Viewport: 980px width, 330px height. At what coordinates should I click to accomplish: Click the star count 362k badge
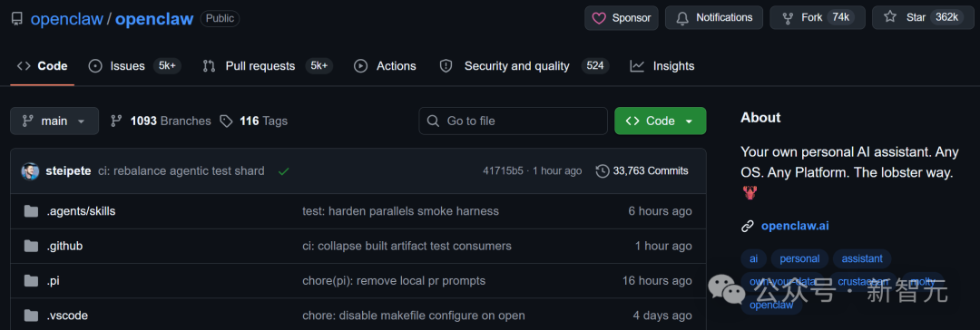(x=946, y=17)
